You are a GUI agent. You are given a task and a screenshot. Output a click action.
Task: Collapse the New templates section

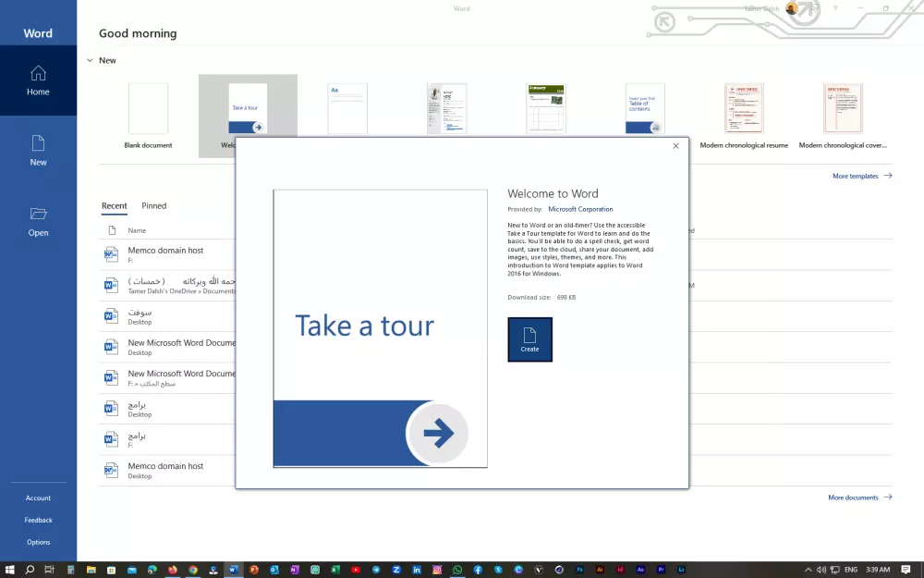click(91, 60)
